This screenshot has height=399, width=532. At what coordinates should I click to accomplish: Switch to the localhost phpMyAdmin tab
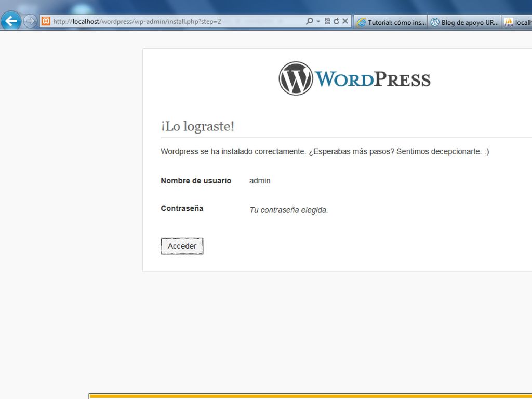click(x=517, y=22)
